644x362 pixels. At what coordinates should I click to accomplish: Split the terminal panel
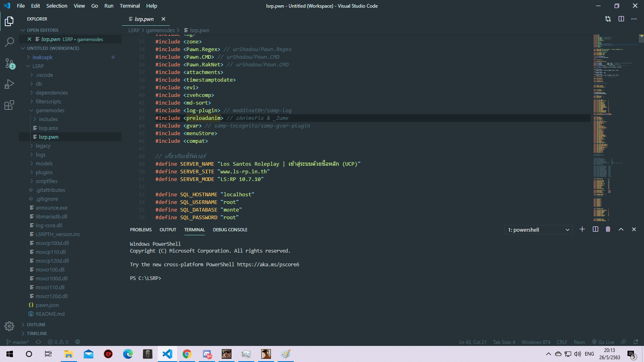pos(595,229)
